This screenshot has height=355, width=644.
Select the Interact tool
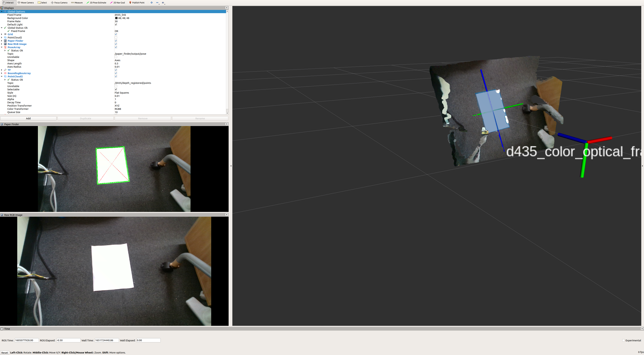(x=8, y=3)
